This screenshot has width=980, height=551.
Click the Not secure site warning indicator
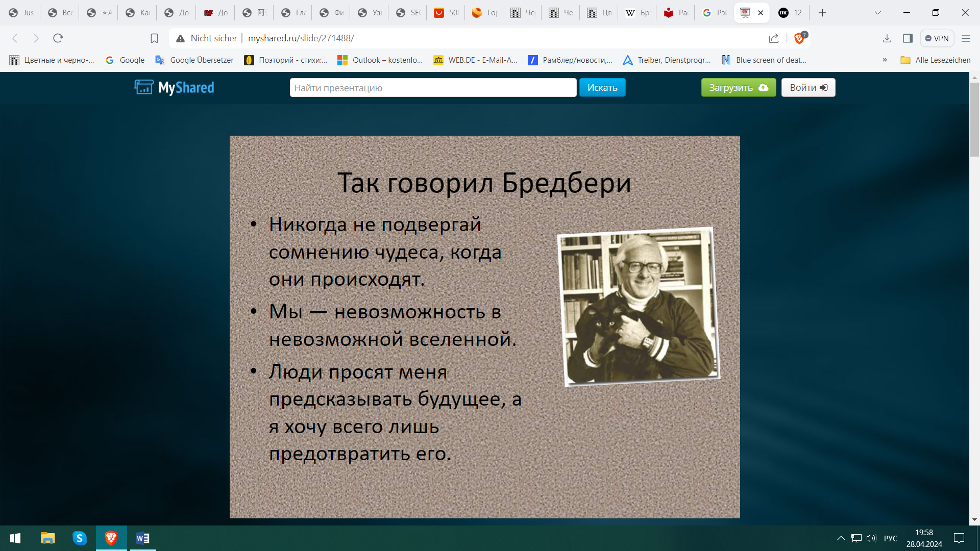(207, 38)
